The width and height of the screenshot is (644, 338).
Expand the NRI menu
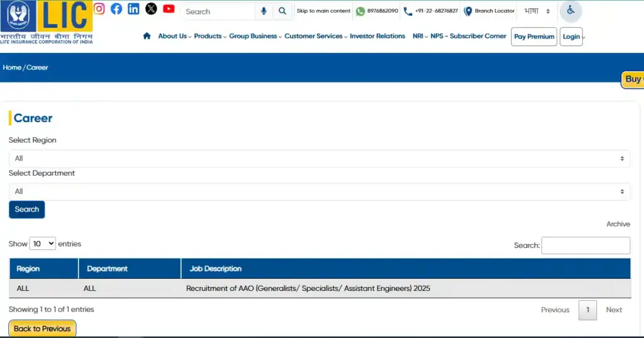tap(419, 36)
